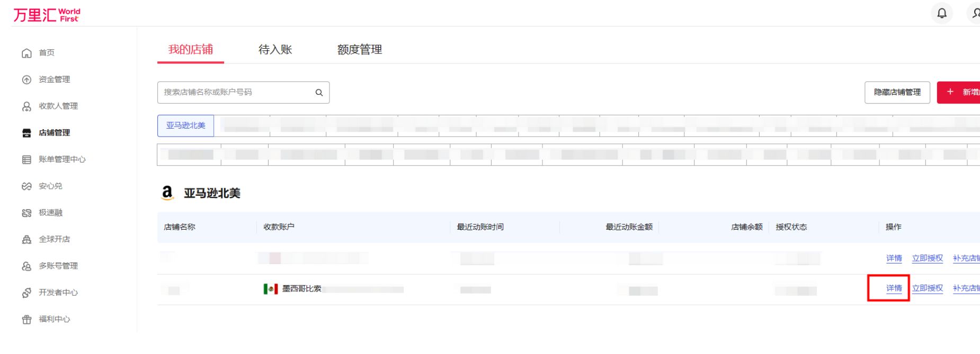Open 详情 for the 墨西哥比索 store
980x354 pixels.
[894, 288]
